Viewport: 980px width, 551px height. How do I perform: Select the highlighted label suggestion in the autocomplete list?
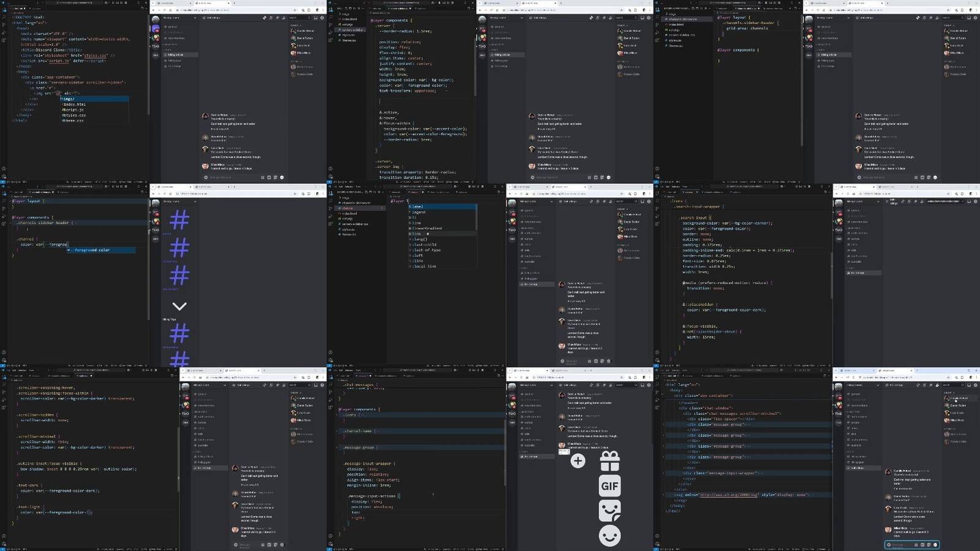click(442, 207)
